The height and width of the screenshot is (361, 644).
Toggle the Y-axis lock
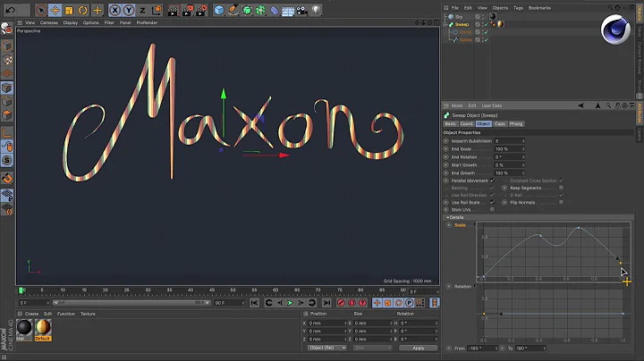coord(129,10)
